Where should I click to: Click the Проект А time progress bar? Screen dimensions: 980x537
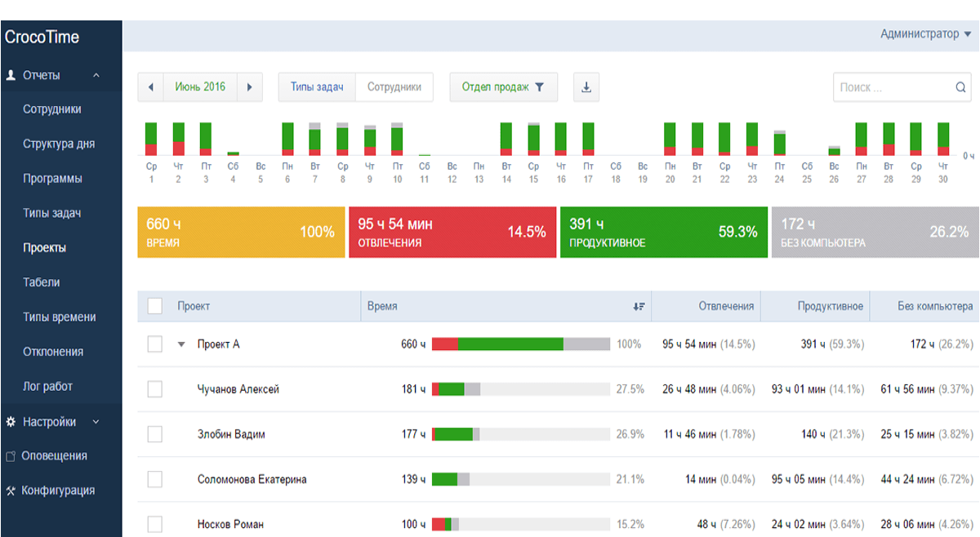tap(521, 344)
